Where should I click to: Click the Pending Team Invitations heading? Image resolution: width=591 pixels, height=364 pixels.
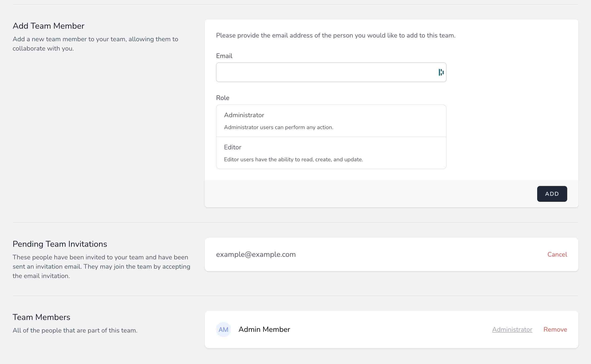60,244
